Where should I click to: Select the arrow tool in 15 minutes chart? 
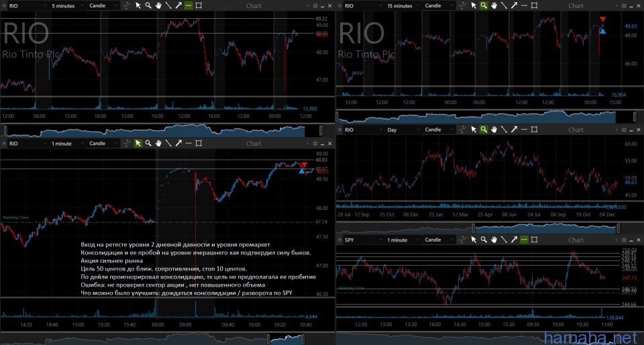click(515, 6)
